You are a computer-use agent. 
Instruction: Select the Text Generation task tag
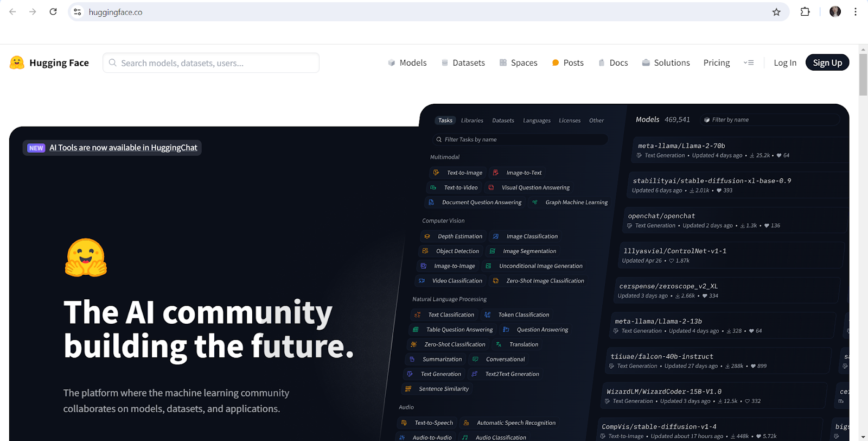pyautogui.click(x=435, y=374)
